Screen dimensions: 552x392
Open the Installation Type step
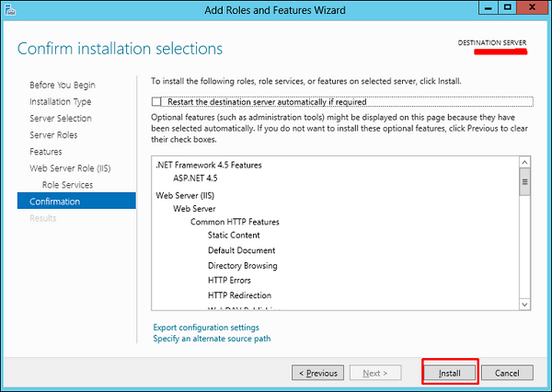click(60, 102)
